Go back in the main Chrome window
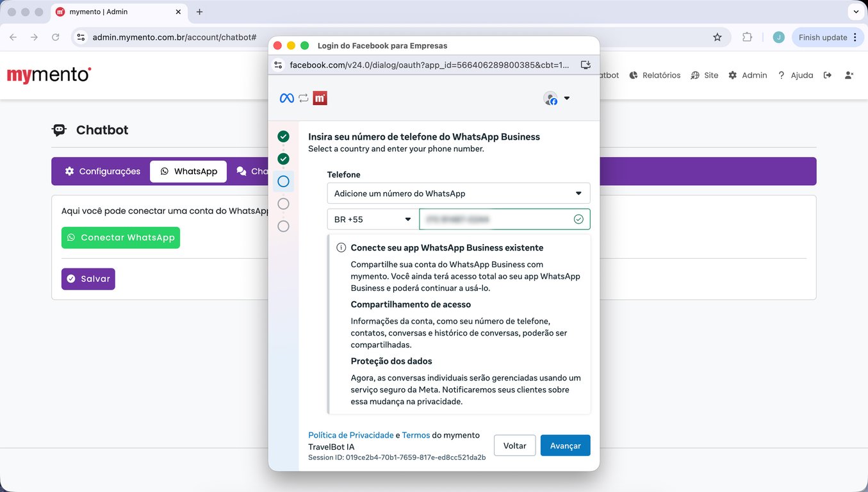The width and height of the screenshot is (868, 492). coord(13,37)
